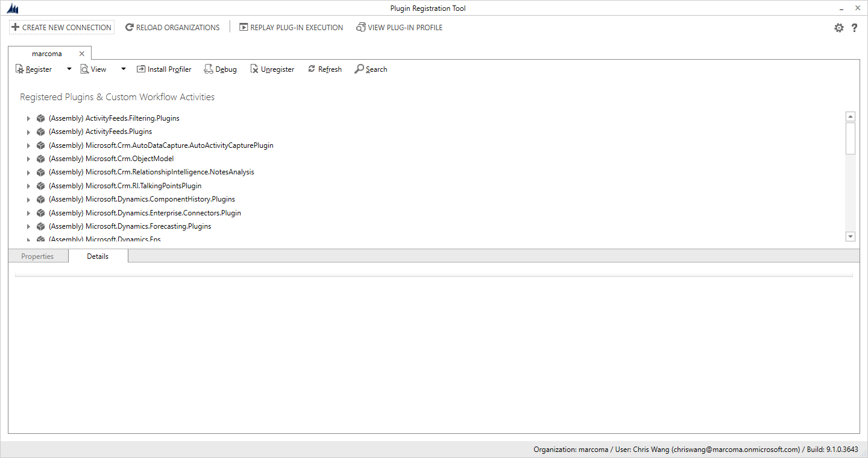Click the plugin list scrollbar thumb
868x458 pixels.
[x=851, y=138]
